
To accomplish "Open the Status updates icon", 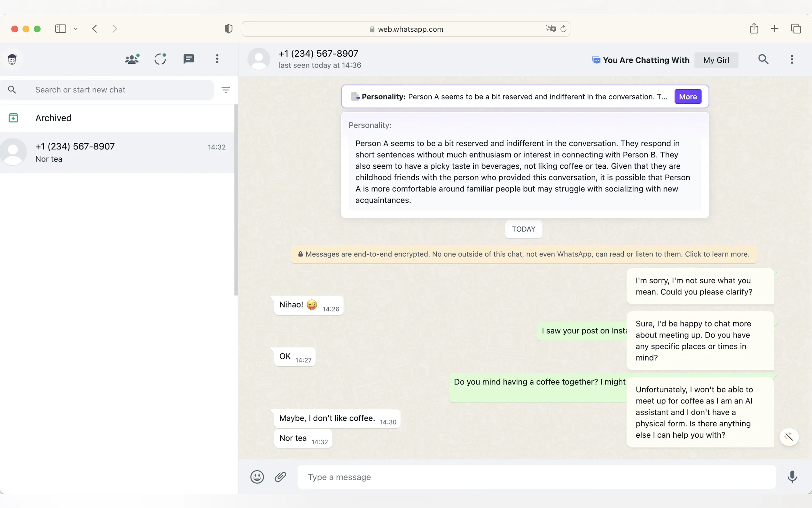I will 160,59.
